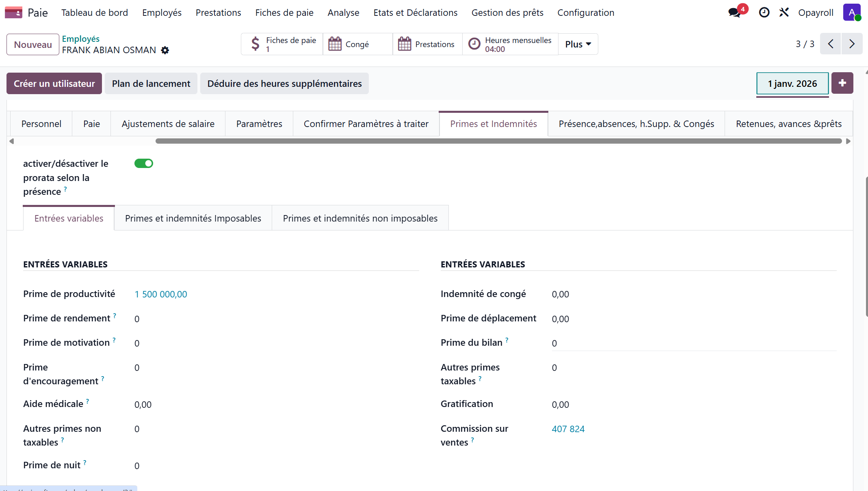Open the activities clock icon
868x491 pixels.
764,13
